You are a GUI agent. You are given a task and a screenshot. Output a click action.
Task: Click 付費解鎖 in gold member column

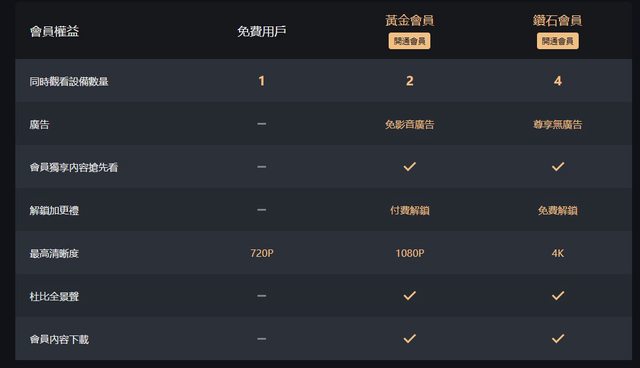pos(409,211)
